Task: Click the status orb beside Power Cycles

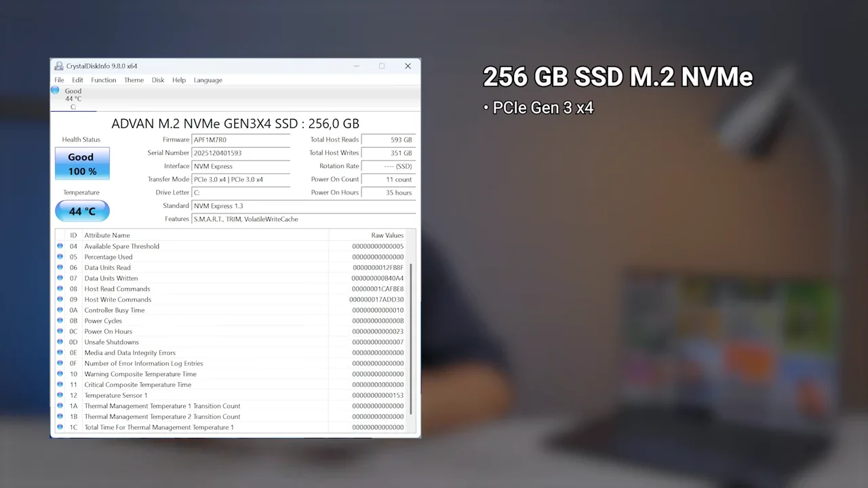Action: click(x=60, y=321)
